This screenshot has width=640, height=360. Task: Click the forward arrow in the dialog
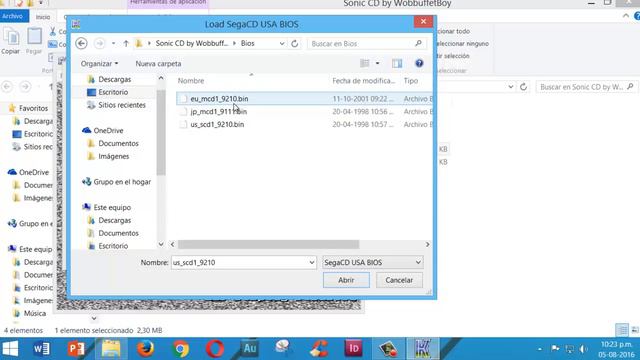click(x=99, y=43)
